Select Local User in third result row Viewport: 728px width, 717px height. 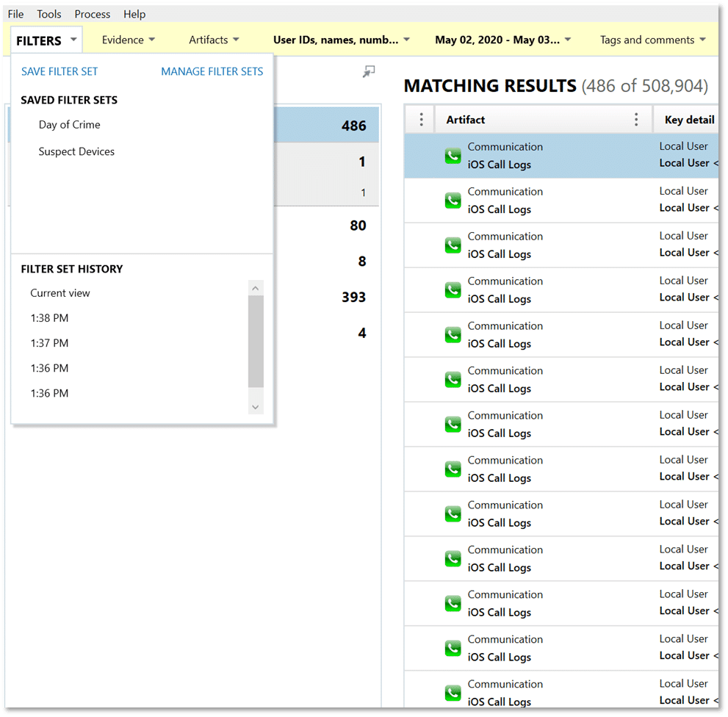[x=683, y=236]
